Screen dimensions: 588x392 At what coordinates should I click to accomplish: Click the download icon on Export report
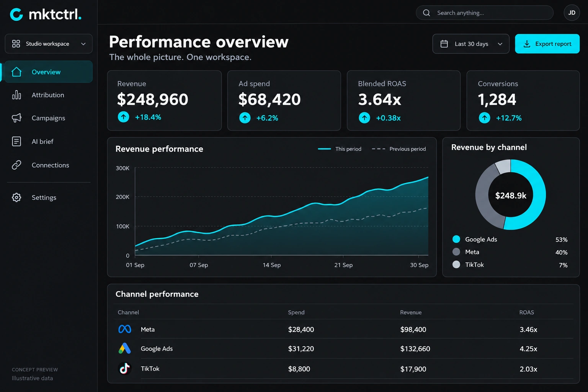tap(527, 44)
